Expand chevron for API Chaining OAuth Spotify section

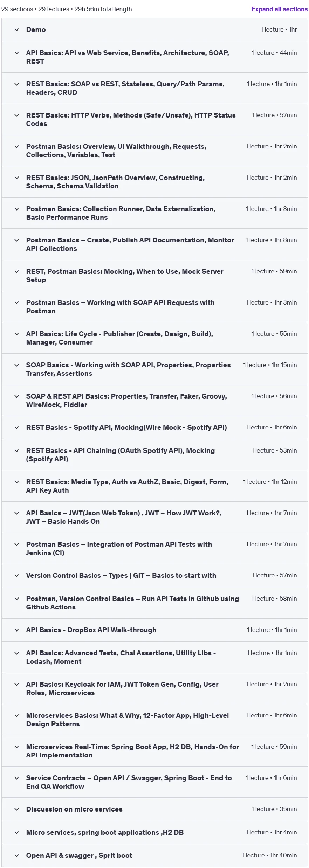[x=16, y=451]
